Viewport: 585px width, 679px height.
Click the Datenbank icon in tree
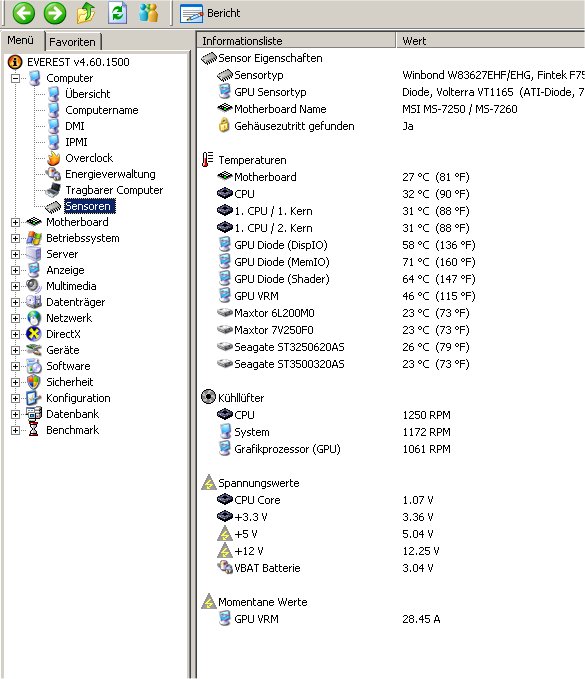point(34,414)
